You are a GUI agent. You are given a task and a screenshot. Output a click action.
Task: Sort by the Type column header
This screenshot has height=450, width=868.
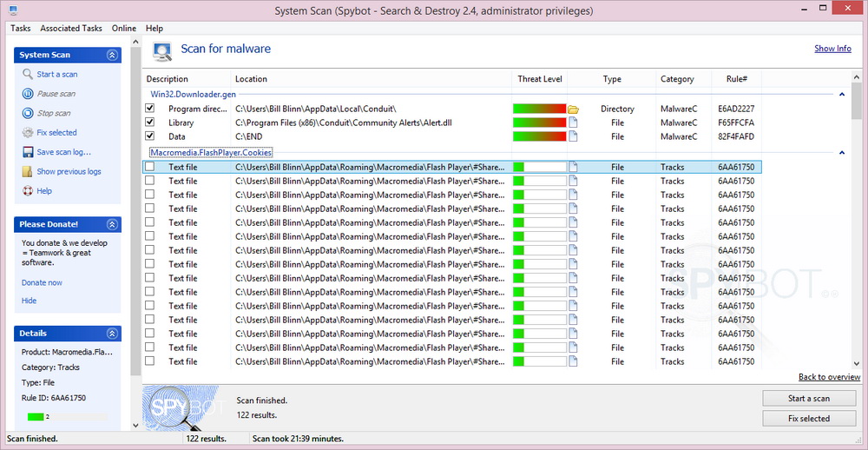(612, 79)
